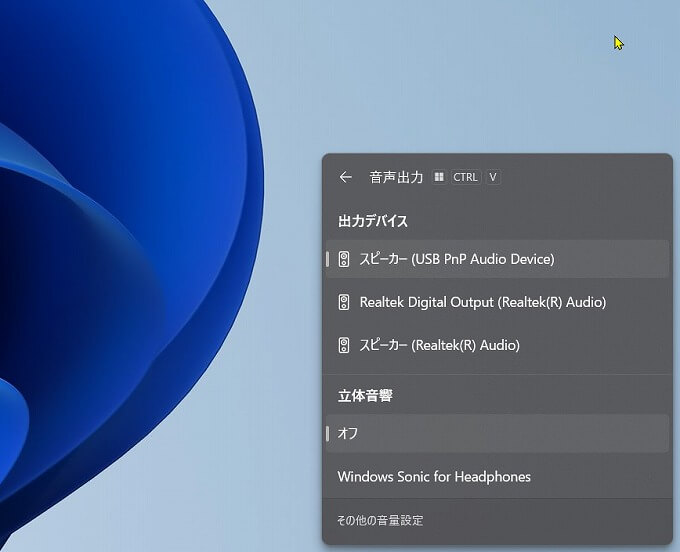Enable Windows Sonic for Headphones

pos(434,477)
